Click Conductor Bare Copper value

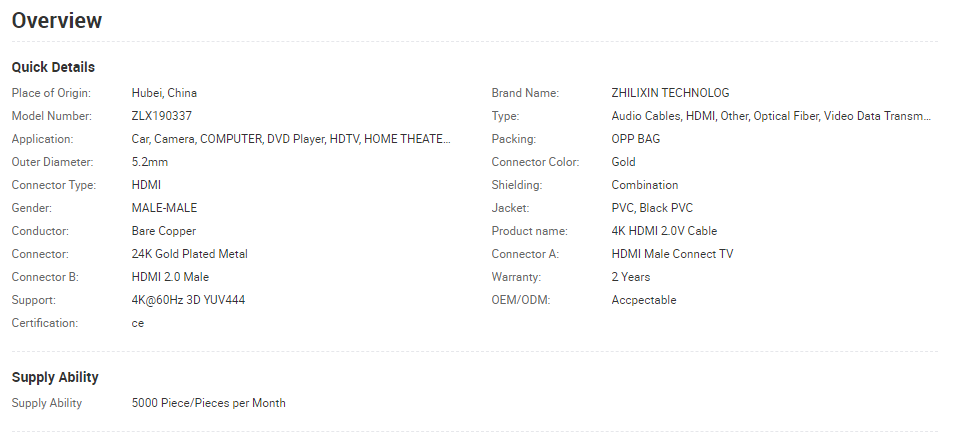pyautogui.click(x=163, y=232)
